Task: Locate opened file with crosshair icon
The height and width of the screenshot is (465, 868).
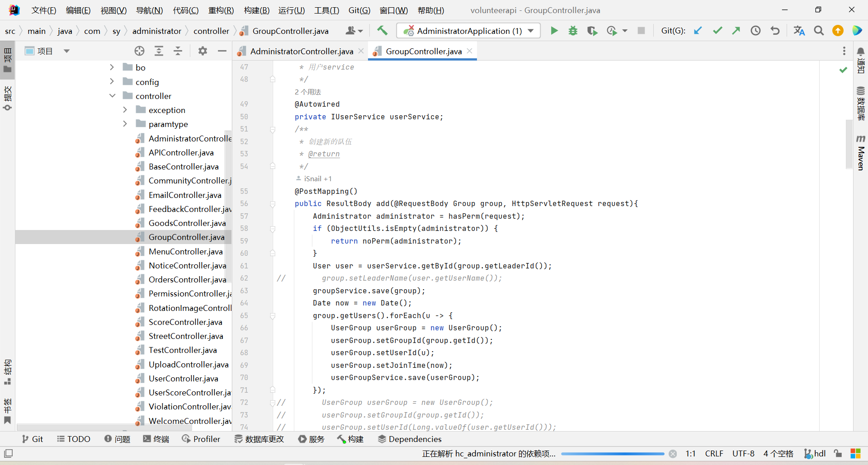Action: point(139,51)
